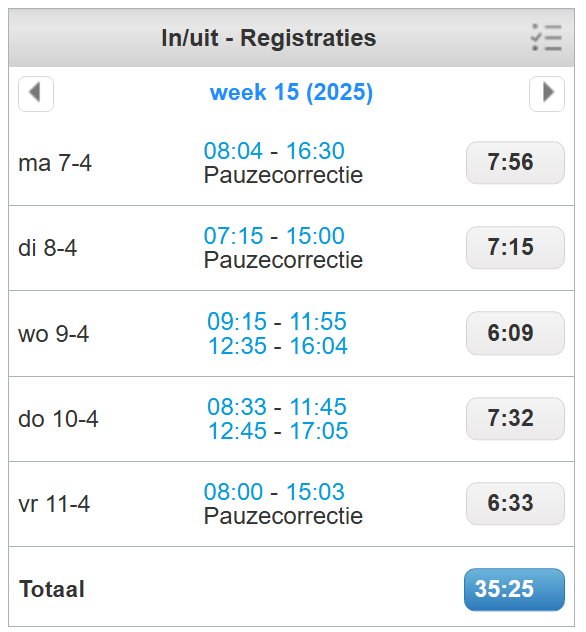This screenshot has height=632, width=586.
Task: Click the 6:09 hours button for Wednesday
Action: click(515, 333)
